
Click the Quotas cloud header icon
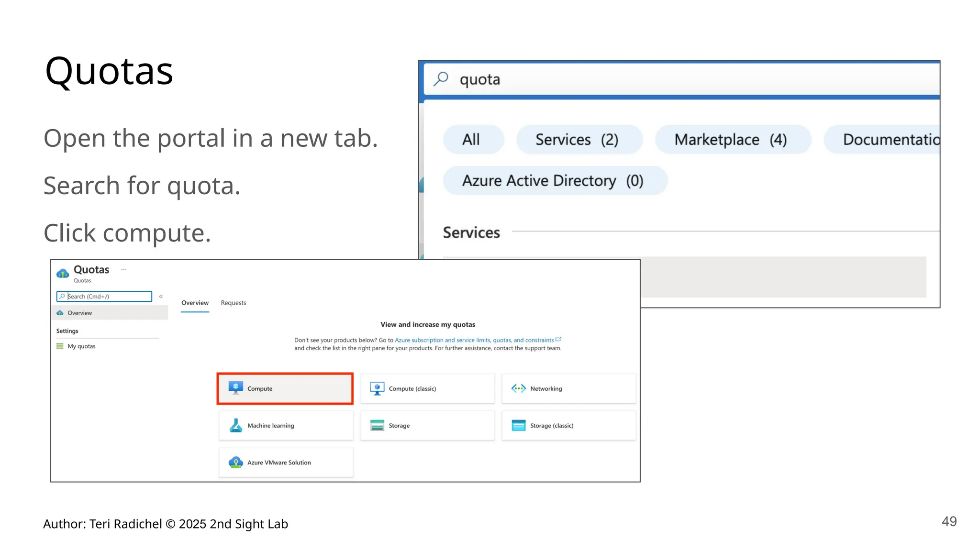pyautogui.click(x=63, y=274)
